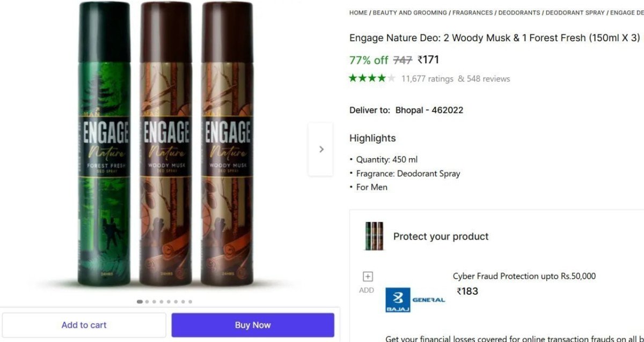This screenshot has height=342, width=644.
Task: Select the first image carousel dot
Action: 140,302
